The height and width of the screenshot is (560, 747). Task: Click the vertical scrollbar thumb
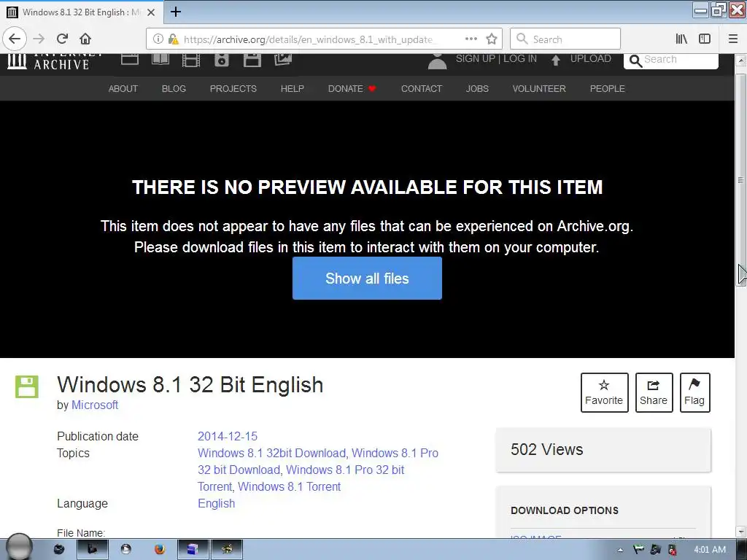click(x=741, y=179)
